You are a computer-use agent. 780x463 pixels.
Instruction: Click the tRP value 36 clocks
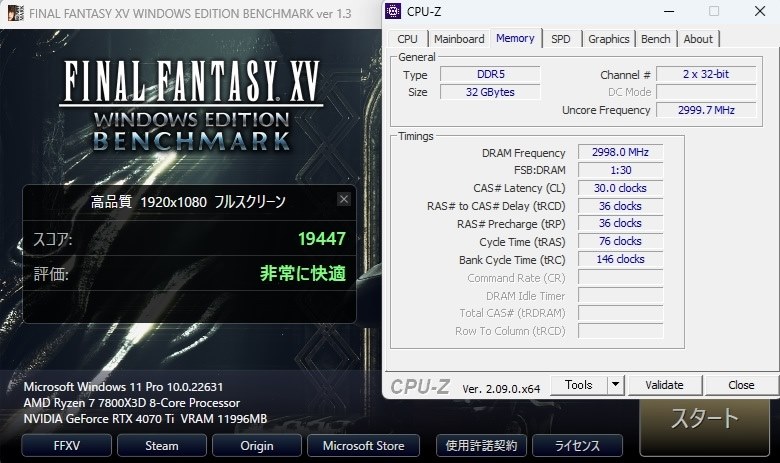point(620,223)
